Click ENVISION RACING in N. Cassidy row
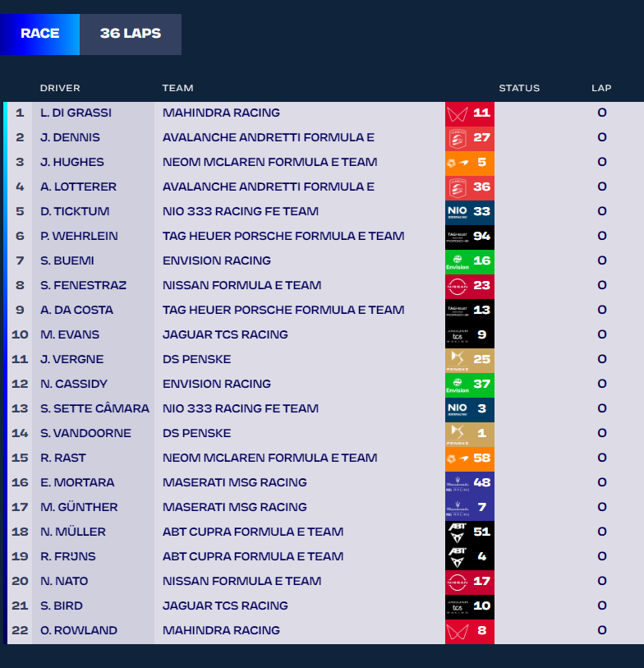The height and width of the screenshot is (668, 644). [216, 385]
